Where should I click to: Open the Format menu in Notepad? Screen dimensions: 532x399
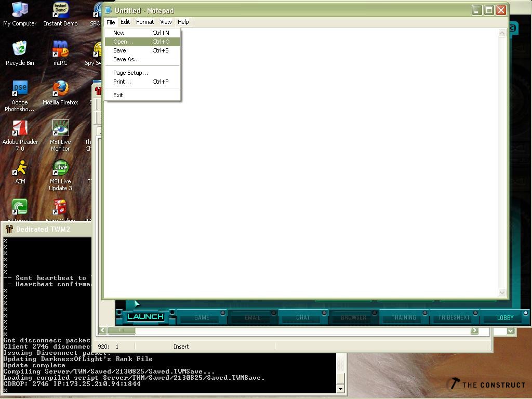coord(145,22)
